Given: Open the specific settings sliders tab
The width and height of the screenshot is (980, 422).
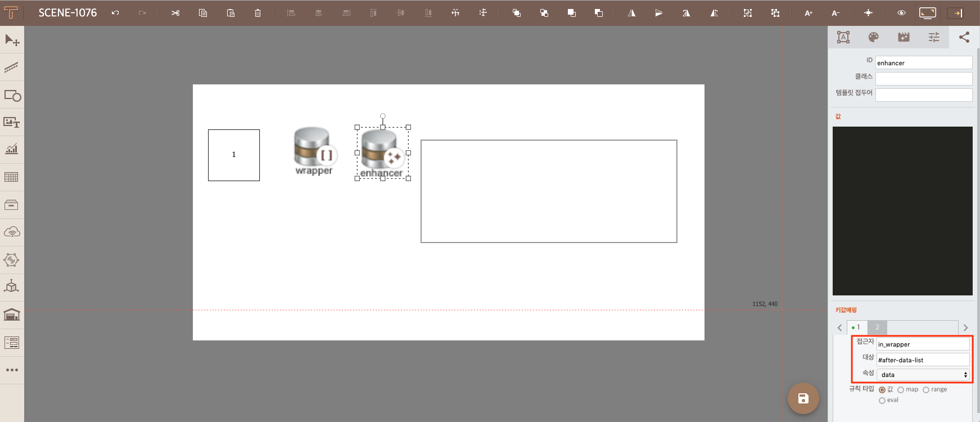Looking at the screenshot, I should coord(934,37).
